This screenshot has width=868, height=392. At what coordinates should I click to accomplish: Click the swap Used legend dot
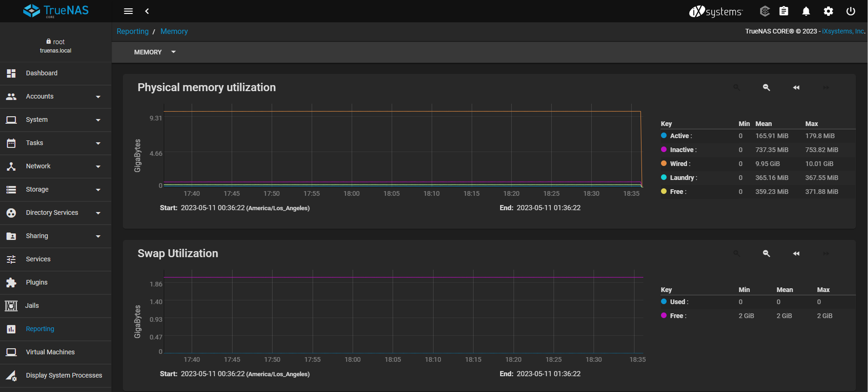point(664,302)
